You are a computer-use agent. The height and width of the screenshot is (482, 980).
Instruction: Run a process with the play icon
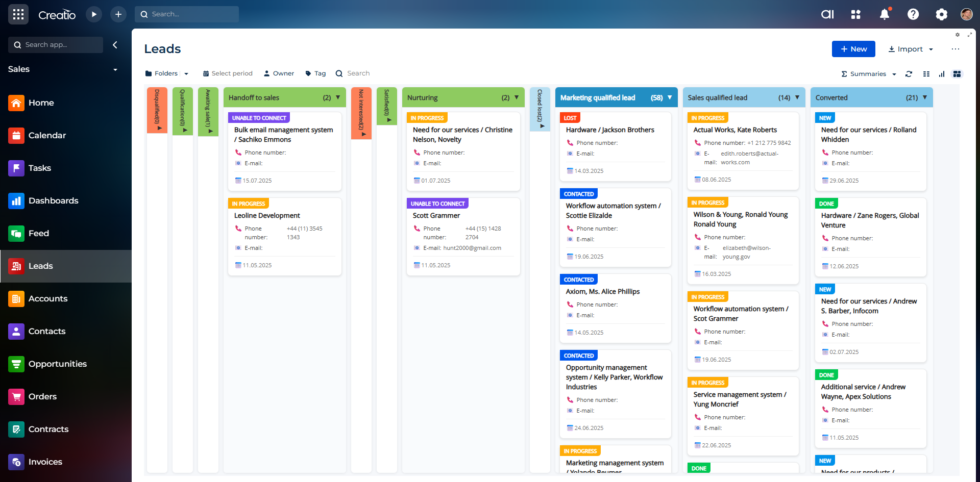(94, 14)
